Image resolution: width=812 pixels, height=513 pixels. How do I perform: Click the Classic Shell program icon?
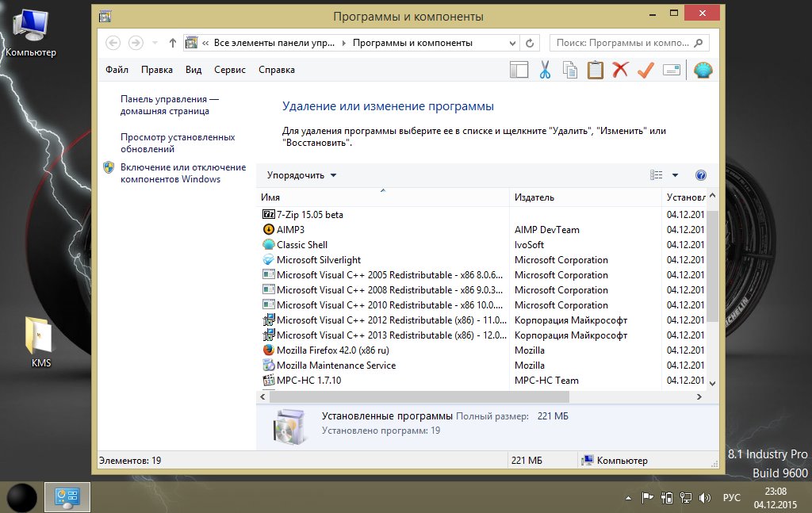pos(268,244)
